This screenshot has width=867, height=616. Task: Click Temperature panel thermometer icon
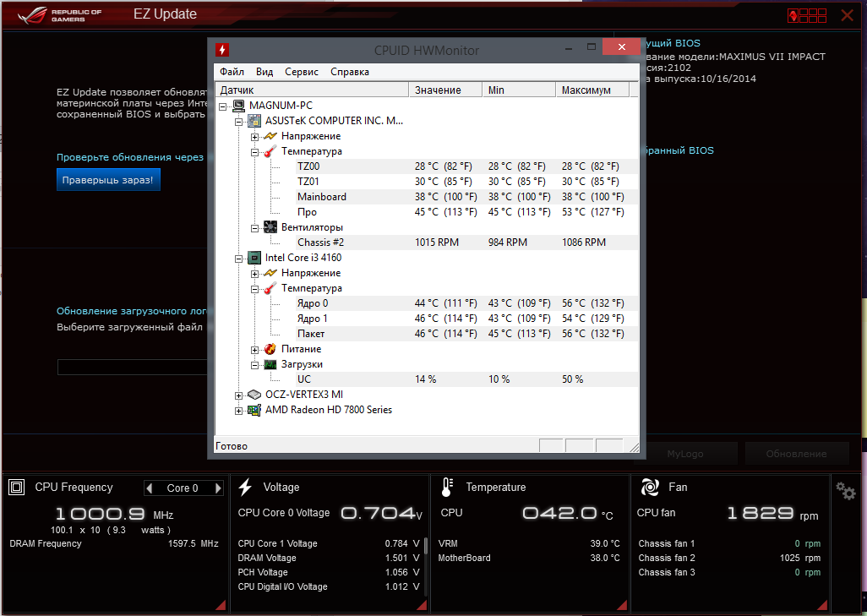(x=447, y=488)
